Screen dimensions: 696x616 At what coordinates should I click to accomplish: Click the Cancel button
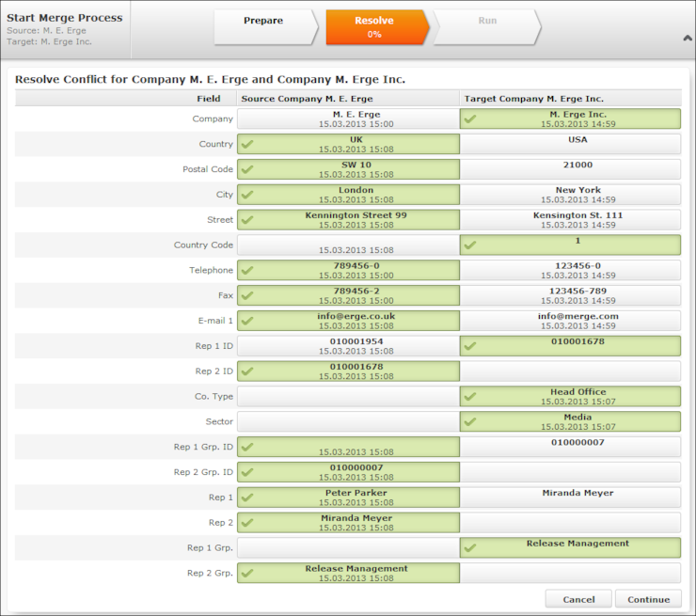[x=578, y=599]
